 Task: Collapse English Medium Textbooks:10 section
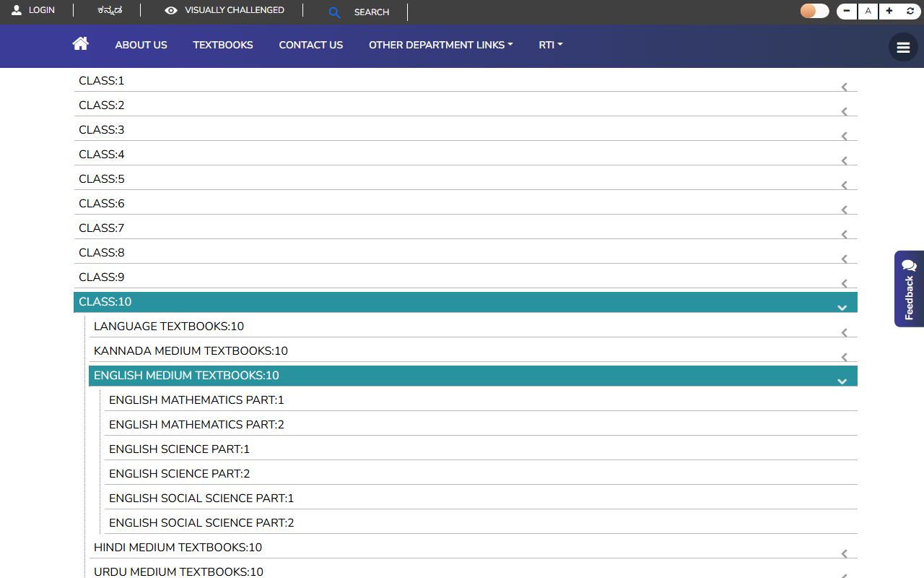point(473,376)
